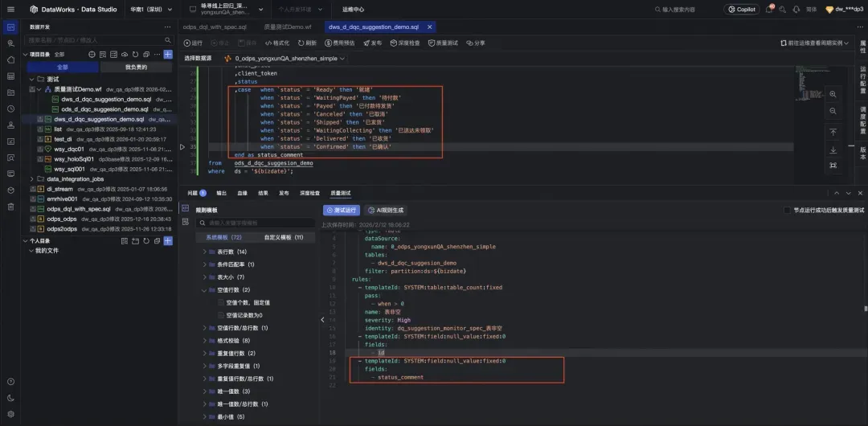Screen dimensions: 868x426
Task: Expand the 格式校验 (8) template group
Action: click(205, 341)
